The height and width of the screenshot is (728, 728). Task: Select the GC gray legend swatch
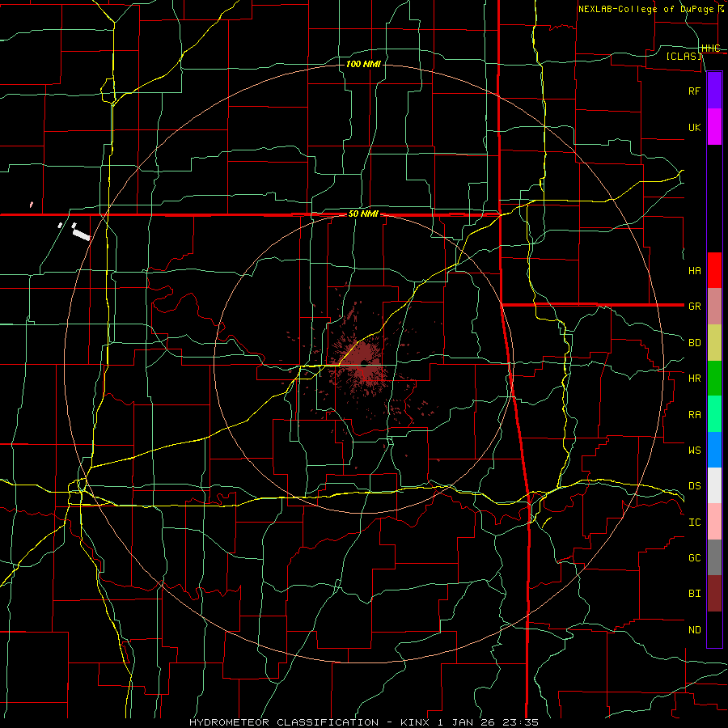pos(714,557)
